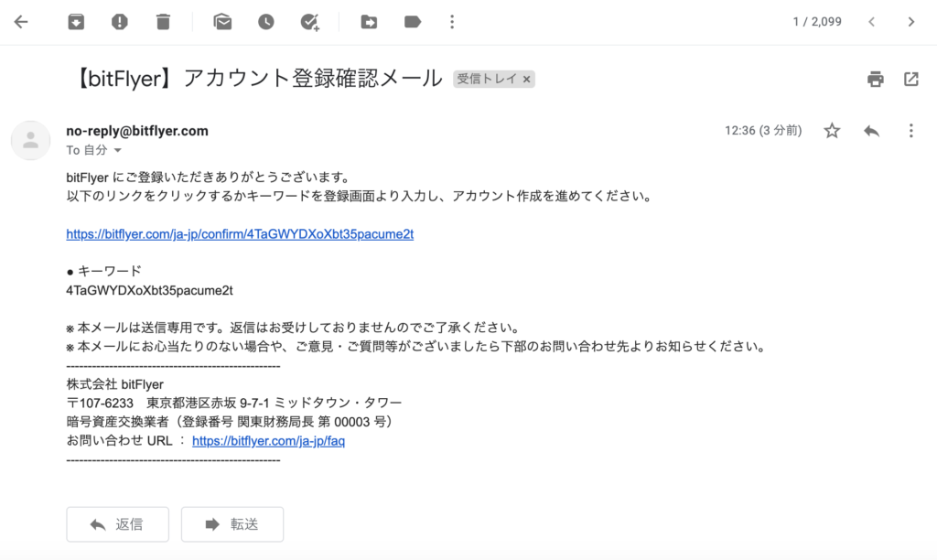This screenshot has height=560, width=937.
Task: Click the 転送 forward button
Action: [232, 524]
